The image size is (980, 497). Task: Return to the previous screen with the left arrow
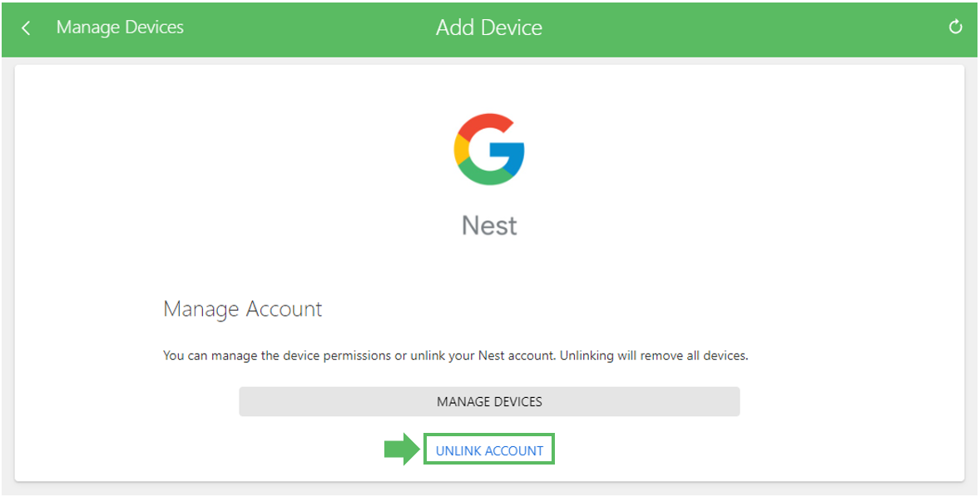click(x=26, y=27)
